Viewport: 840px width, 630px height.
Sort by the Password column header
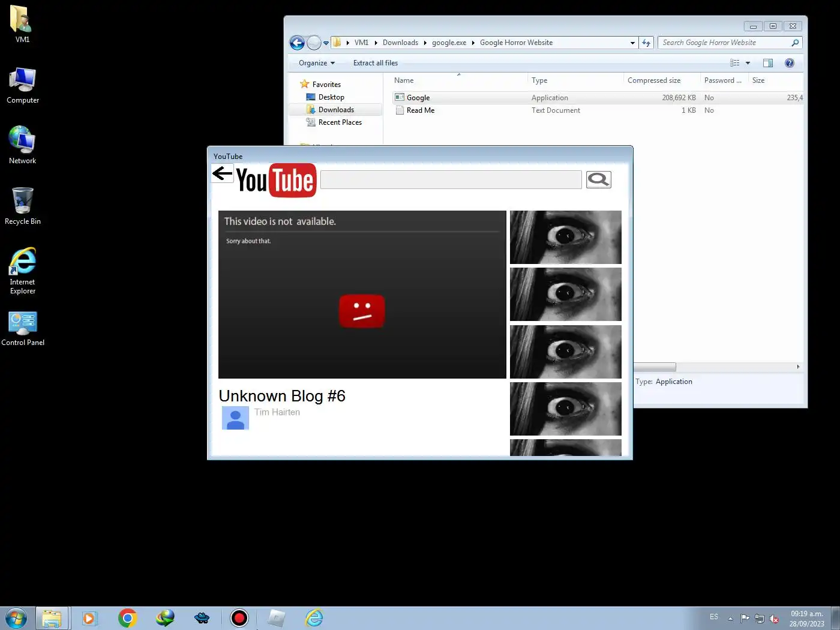click(x=724, y=80)
